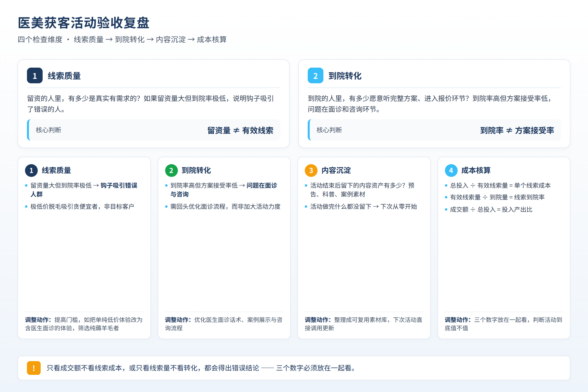Viewport: 588px width, 392px height.
Task: Click the dark circular badge 1 beside 线索质量
Action: pos(31,171)
